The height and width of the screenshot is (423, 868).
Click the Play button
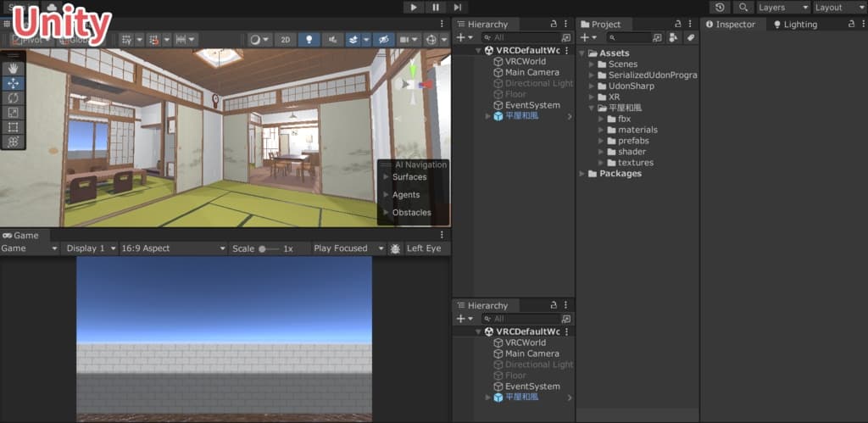(414, 8)
